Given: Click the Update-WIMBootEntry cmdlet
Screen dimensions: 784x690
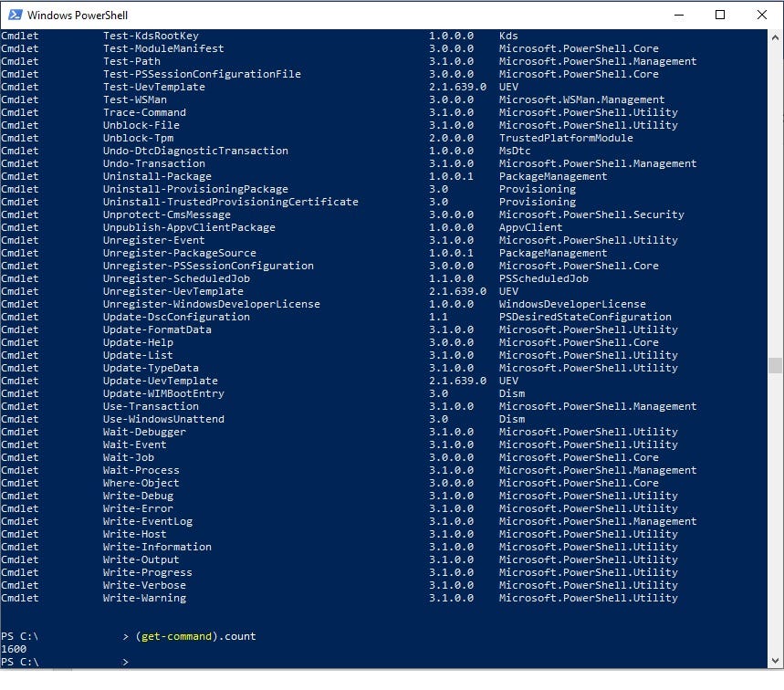Looking at the screenshot, I should pyautogui.click(x=163, y=393).
